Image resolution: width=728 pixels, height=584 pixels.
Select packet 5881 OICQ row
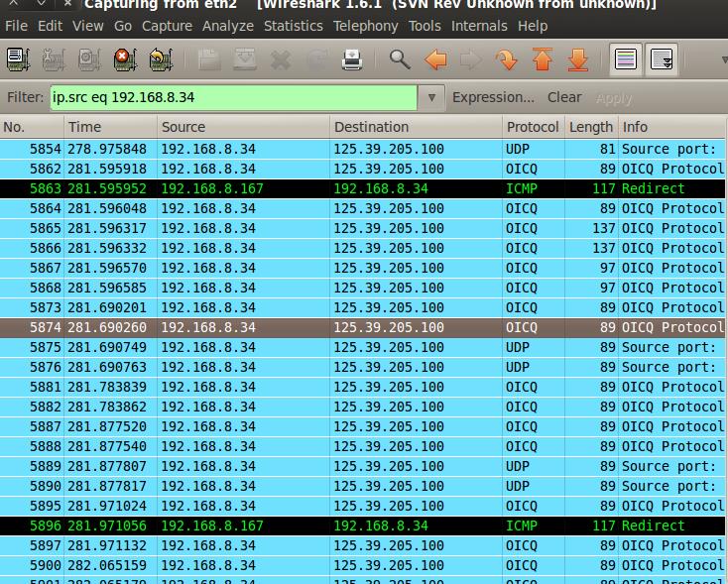[x=362, y=387]
